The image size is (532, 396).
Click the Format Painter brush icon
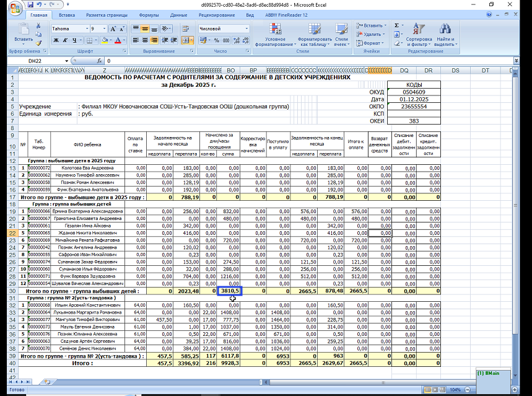(x=40, y=42)
